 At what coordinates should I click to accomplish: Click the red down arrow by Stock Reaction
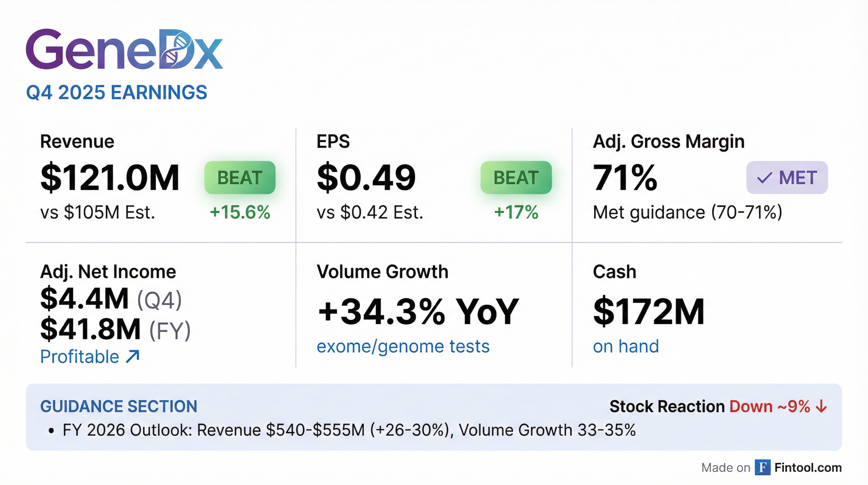click(822, 406)
